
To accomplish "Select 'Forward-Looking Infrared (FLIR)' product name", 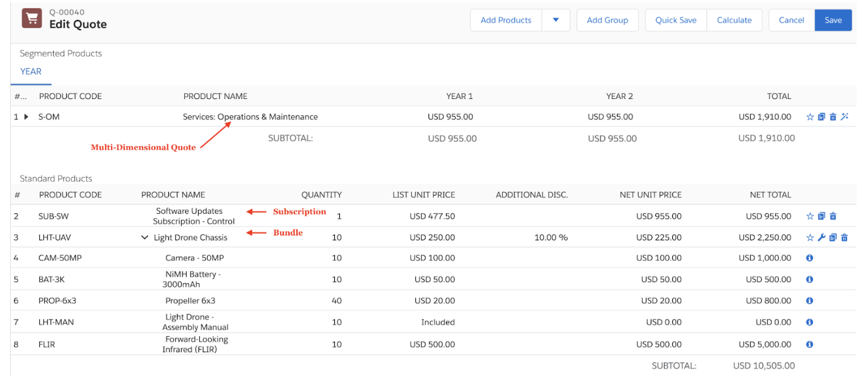I will [x=196, y=345].
